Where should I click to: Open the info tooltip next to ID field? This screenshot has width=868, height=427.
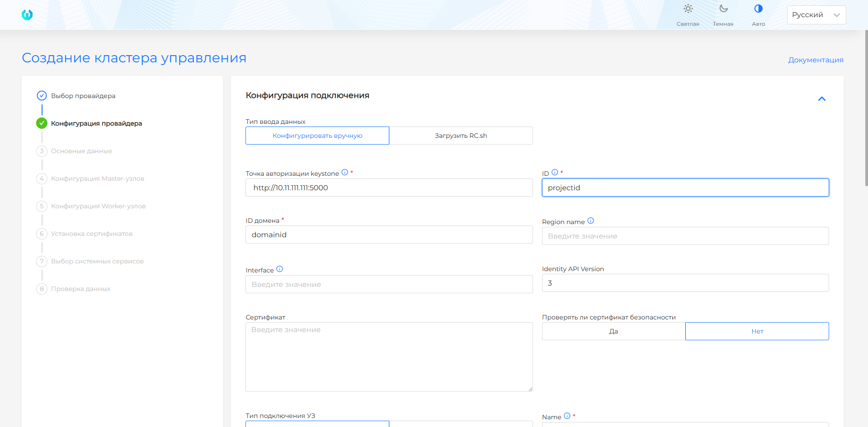coord(554,172)
